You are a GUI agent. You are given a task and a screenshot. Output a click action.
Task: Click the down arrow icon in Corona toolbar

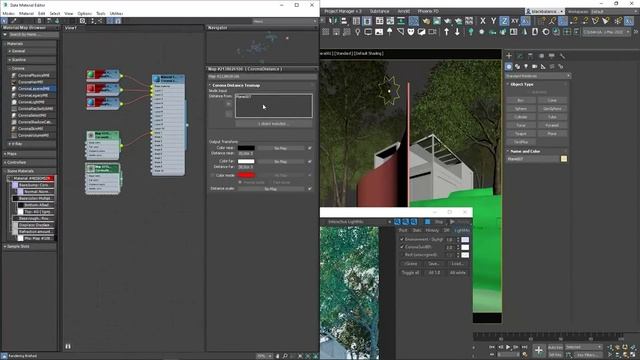click(x=457, y=32)
